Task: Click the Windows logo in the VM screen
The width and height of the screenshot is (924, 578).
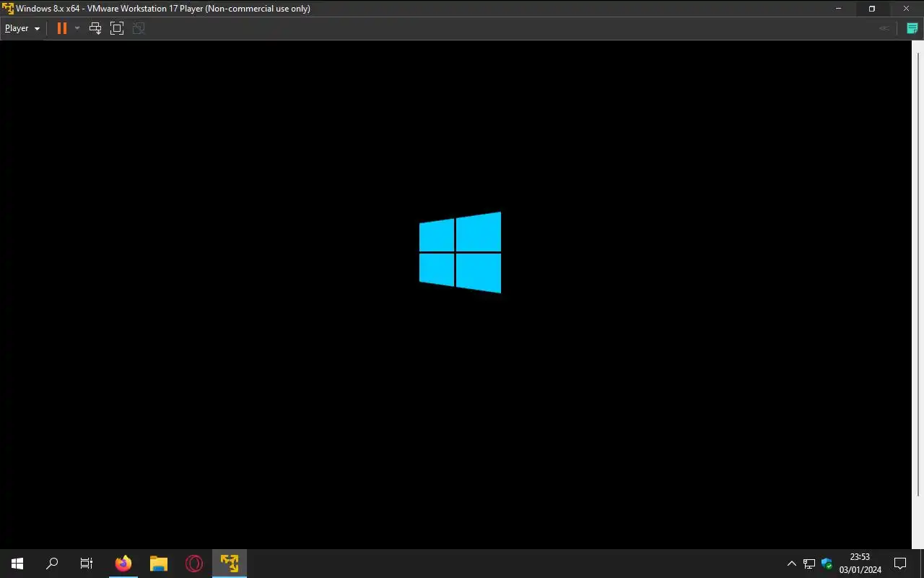Action: 460,252
